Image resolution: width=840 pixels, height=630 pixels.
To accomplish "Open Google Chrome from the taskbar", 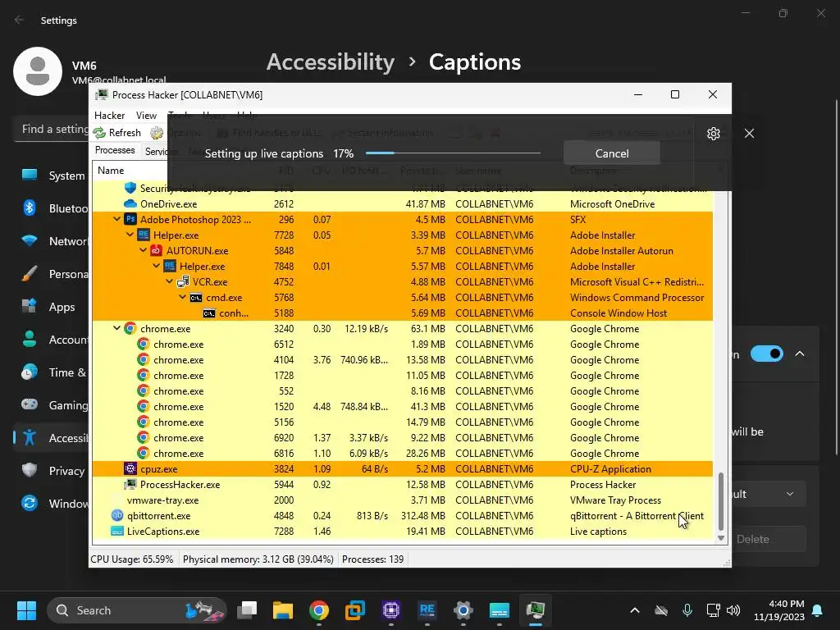I will coord(319,610).
